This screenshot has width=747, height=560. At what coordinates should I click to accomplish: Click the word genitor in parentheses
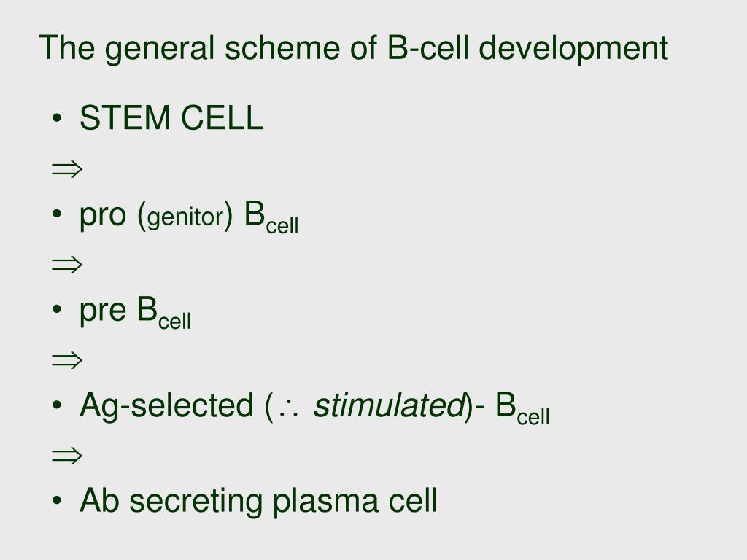[185, 218]
